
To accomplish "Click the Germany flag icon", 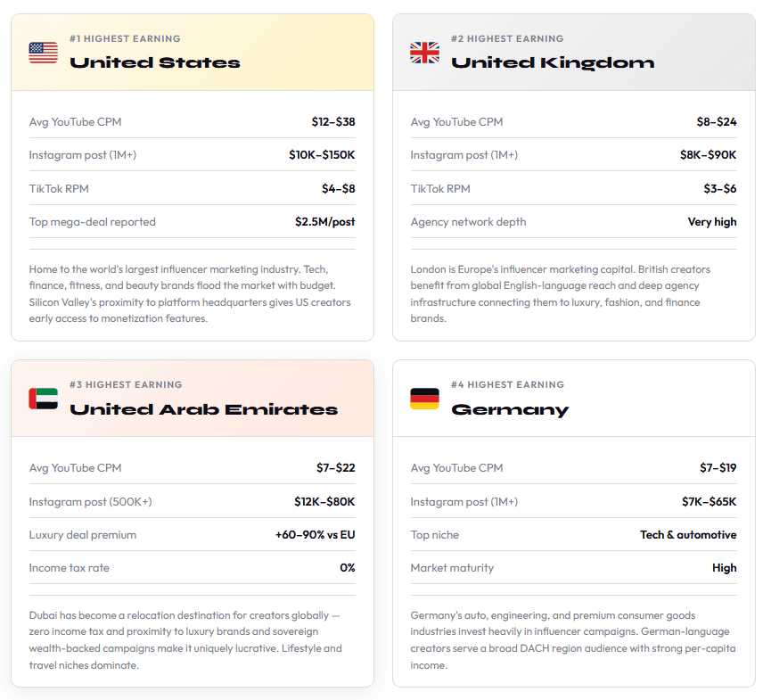I will [x=424, y=399].
